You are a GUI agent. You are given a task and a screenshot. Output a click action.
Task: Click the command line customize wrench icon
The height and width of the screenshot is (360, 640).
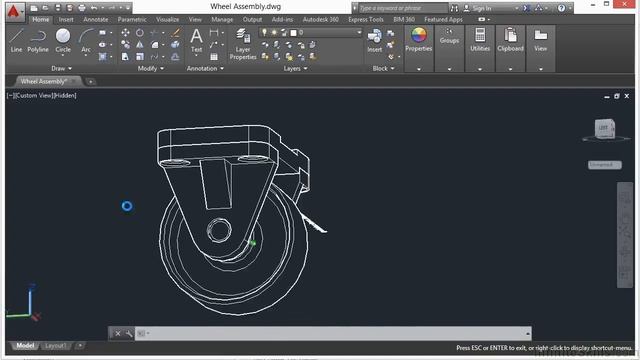click(129, 333)
